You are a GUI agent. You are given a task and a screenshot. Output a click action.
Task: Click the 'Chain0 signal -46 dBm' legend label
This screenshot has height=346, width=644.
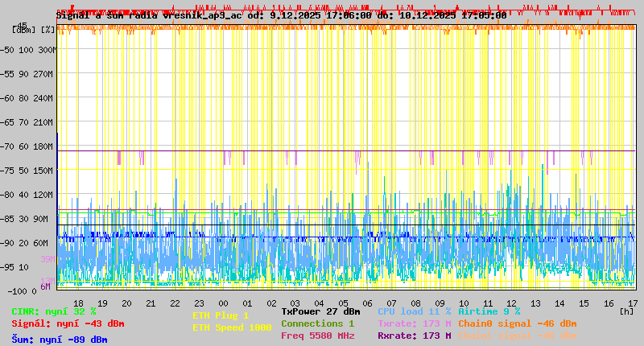point(517,323)
